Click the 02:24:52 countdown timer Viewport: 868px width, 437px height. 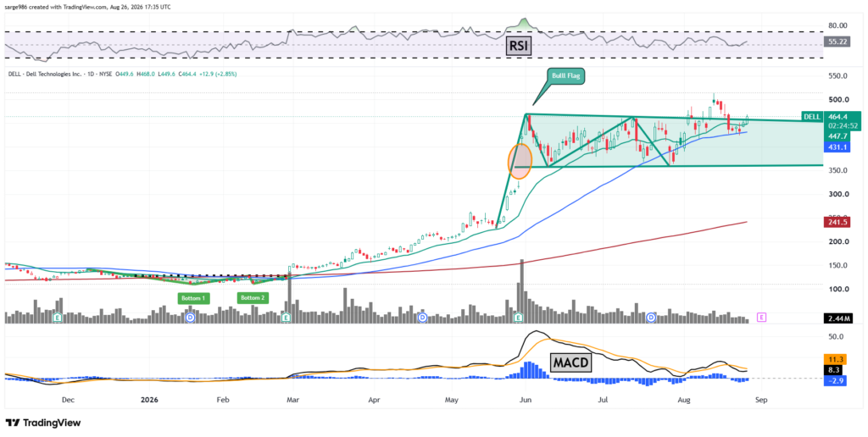tap(843, 125)
